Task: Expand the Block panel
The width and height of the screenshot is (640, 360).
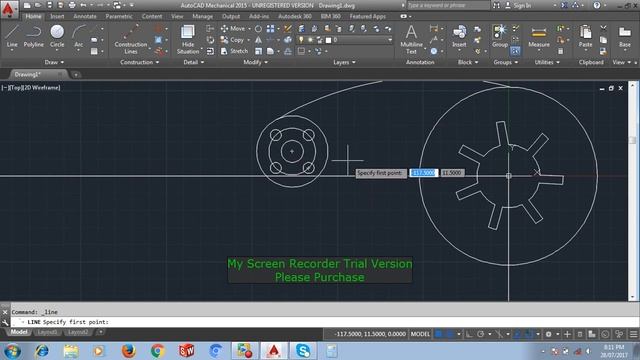Action: pos(467,62)
